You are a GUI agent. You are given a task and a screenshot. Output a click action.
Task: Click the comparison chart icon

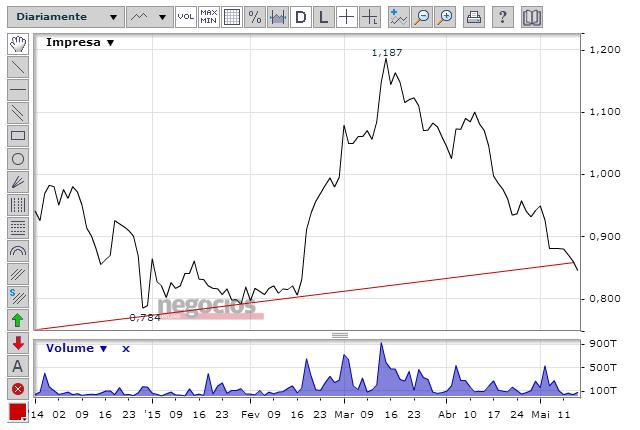[x=278, y=17]
